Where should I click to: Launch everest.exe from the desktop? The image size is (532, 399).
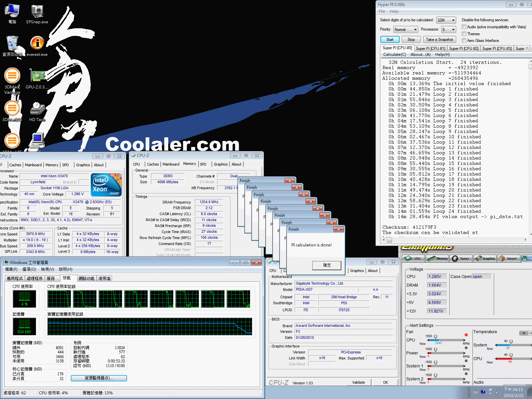37,46
